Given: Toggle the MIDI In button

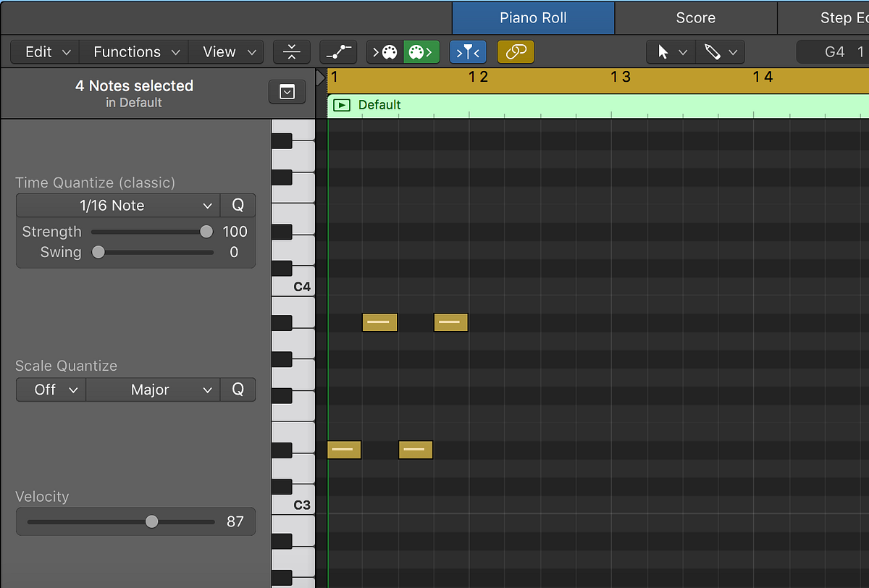Looking at the screenshot, I should coord(385,52).
